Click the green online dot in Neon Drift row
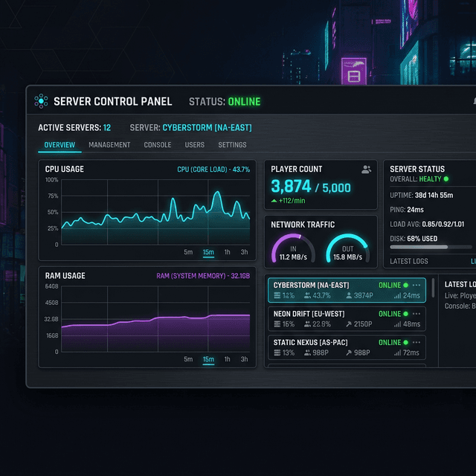This screenshot has width=476, height=476. 405,314
